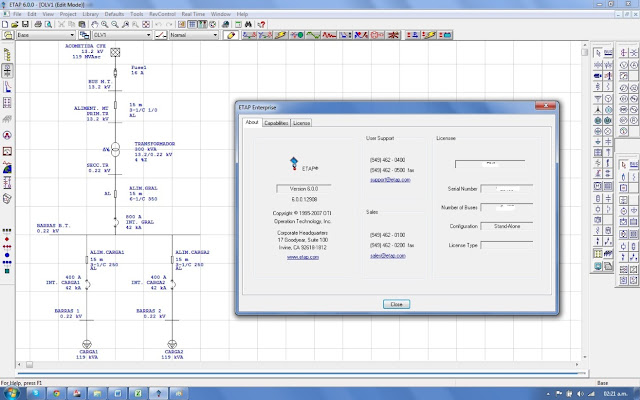Visit the www.etap.com website link
This screenshot has height=400, width=640.
coord(303,257)
